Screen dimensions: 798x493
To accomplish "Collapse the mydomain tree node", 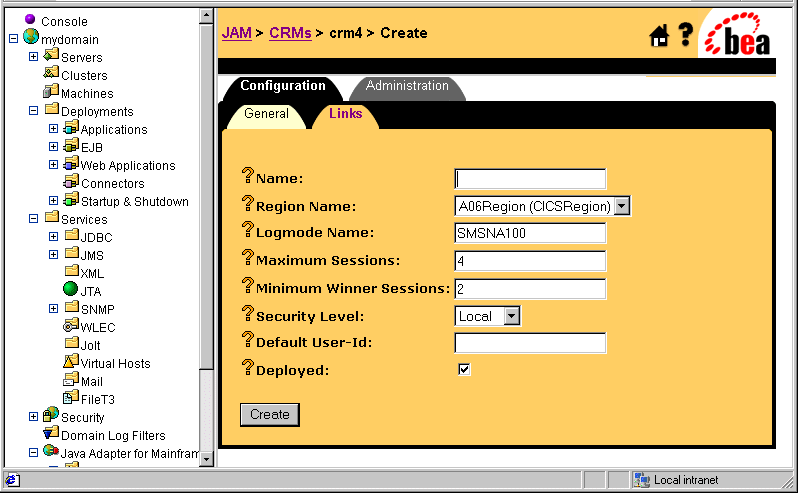I will click(14, 39).
